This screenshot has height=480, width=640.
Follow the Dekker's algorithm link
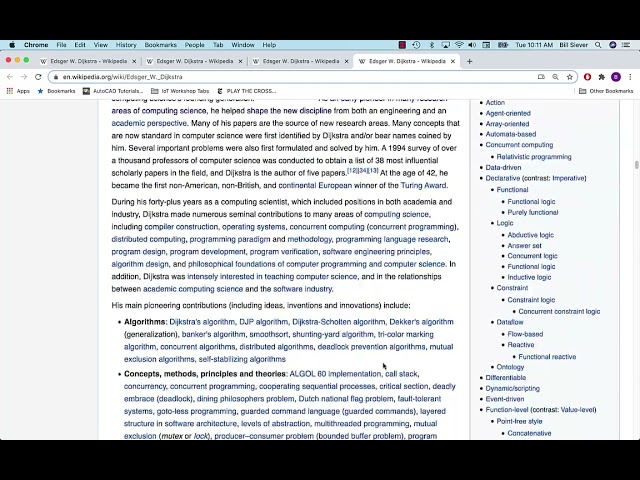[x=421, y=322]
